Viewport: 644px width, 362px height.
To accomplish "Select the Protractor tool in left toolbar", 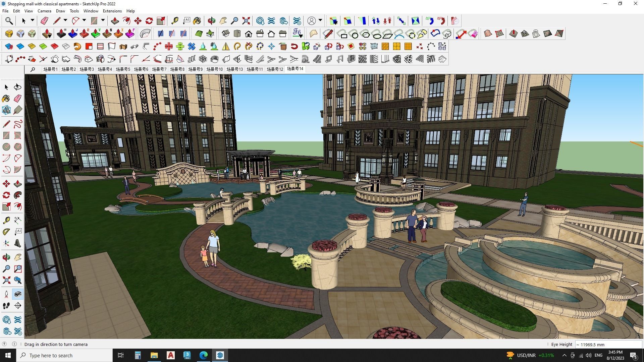I will pyautogui.click(x=6, y=232).
